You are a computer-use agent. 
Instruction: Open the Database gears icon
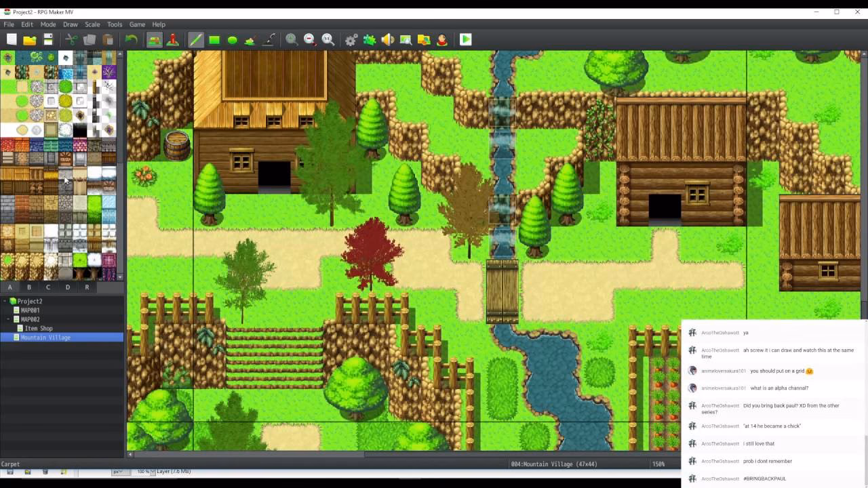click(351, 40)
